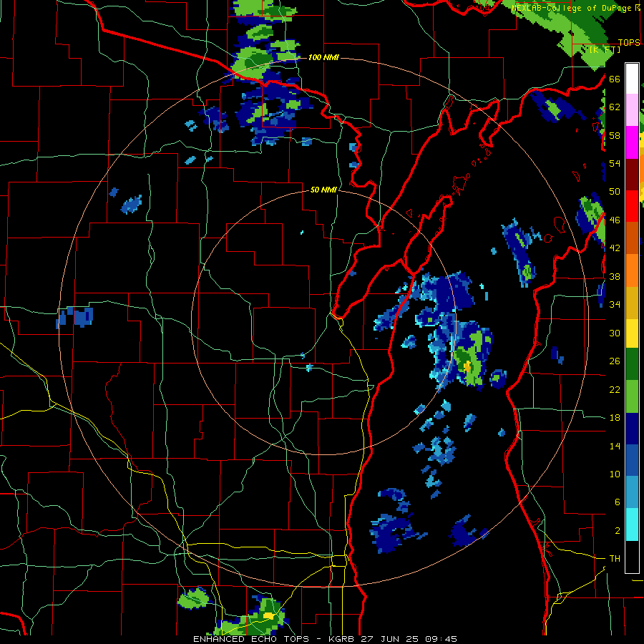The image size is (644, 644).
Task: Pick the light pink legend swatch
Action: 632,110
